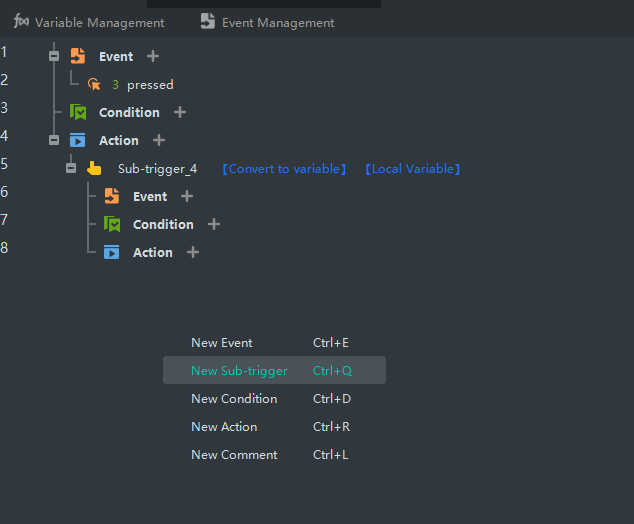Pick New Comment from the context menu
The width and height of the screenshot is (634, 524).
[234, 455]
